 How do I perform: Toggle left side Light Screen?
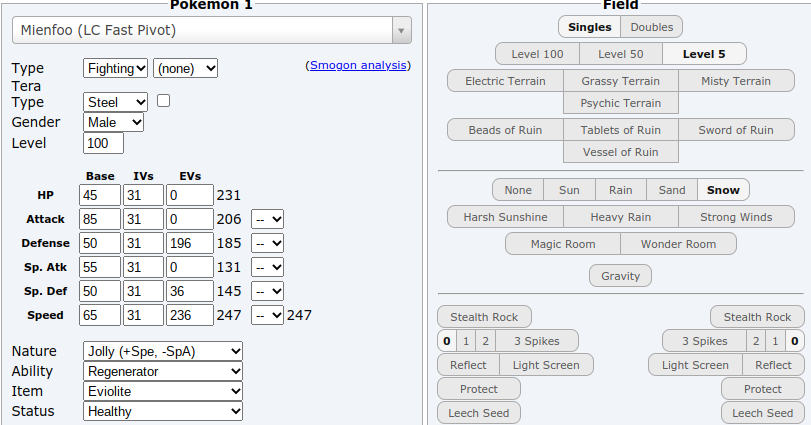(546, 365)
